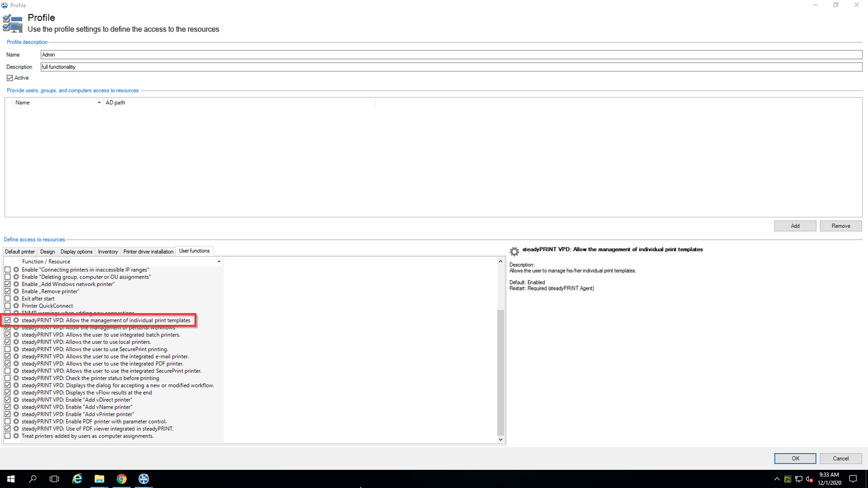Click the Remove button
Image resolution: width=868 pixels, height=488 pixels.
pos(841,226)
